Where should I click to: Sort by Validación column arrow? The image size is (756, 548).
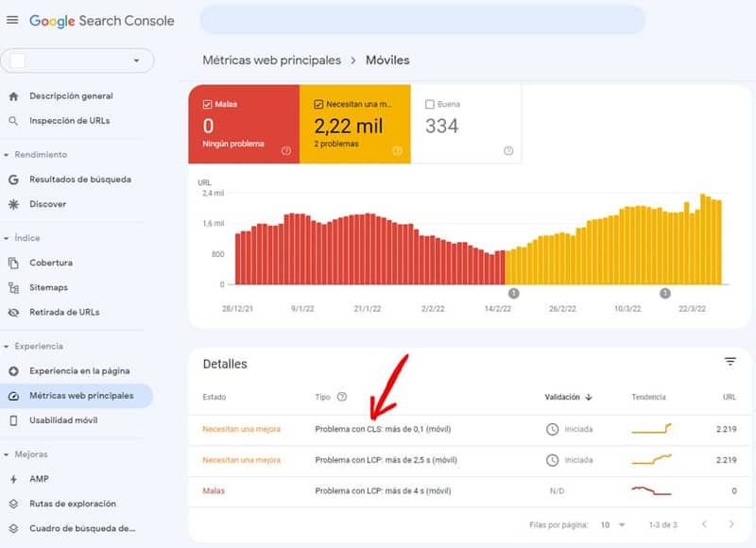(589, 398)
